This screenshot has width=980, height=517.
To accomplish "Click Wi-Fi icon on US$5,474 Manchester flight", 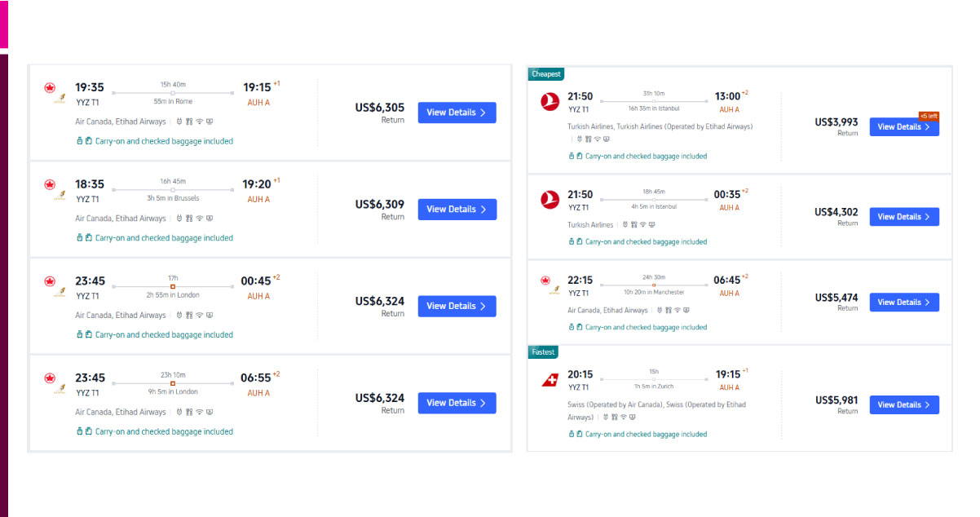I will 677,310.
